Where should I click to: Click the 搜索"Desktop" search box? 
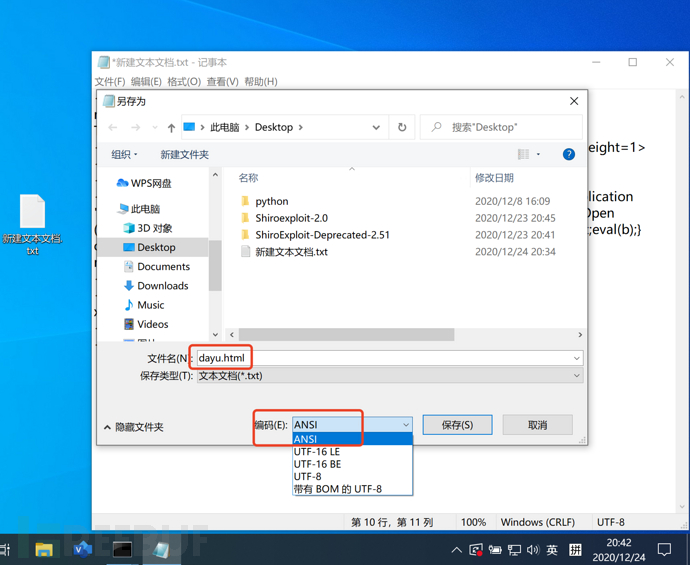(x=501, y=128)
